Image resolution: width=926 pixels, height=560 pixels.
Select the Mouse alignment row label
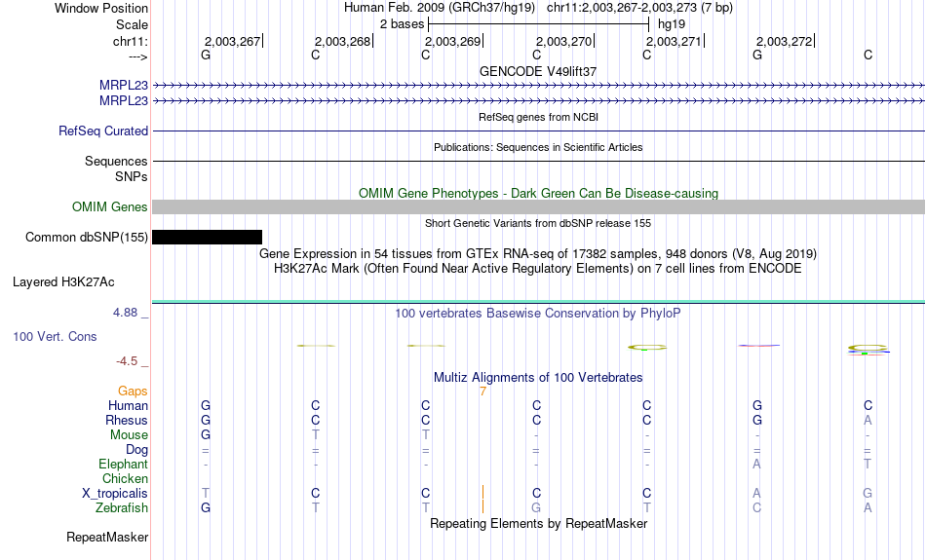tap(129, 435)
